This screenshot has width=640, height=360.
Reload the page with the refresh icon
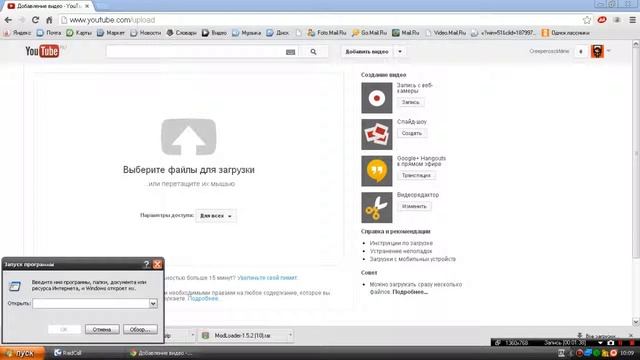(36, 20)
